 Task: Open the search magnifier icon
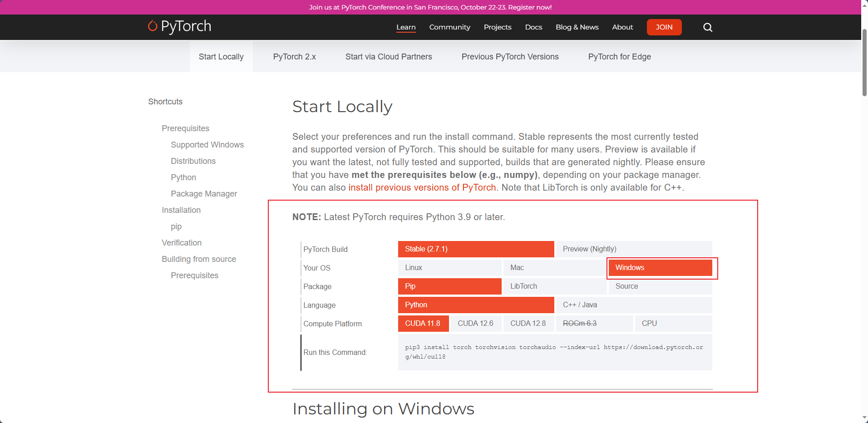click(708, 27)
